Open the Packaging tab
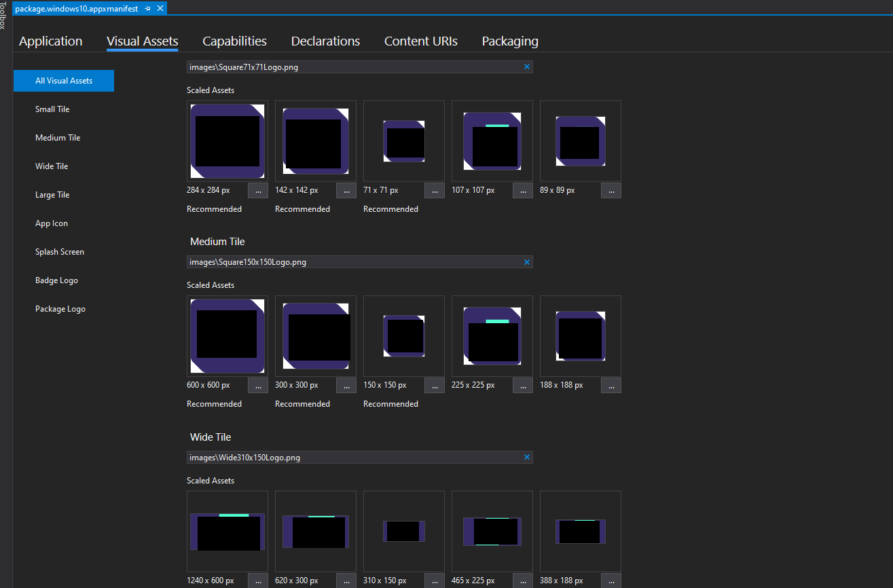Viewport: 893px width, 588px height. point(510,41)
